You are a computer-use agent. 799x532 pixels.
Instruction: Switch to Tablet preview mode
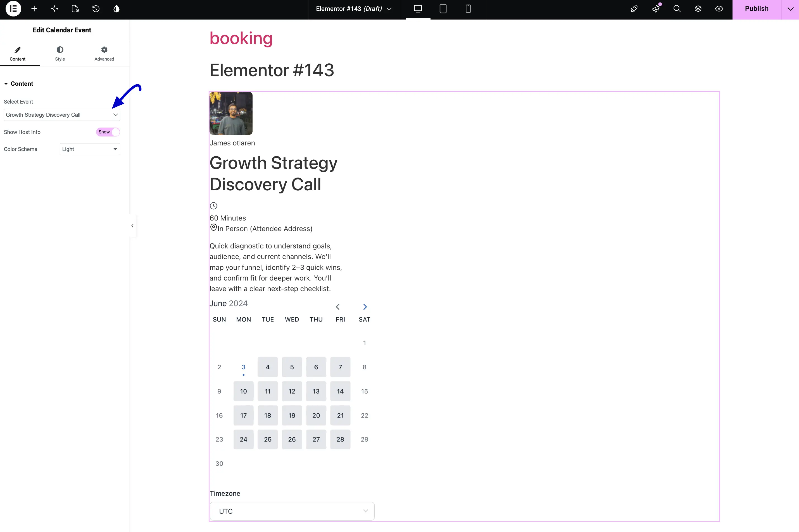click(x=443, y=9)
